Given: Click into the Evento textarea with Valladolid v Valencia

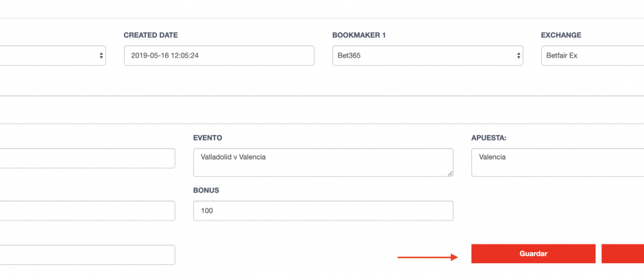Looking at the screenshot, I should pos(323,162).
